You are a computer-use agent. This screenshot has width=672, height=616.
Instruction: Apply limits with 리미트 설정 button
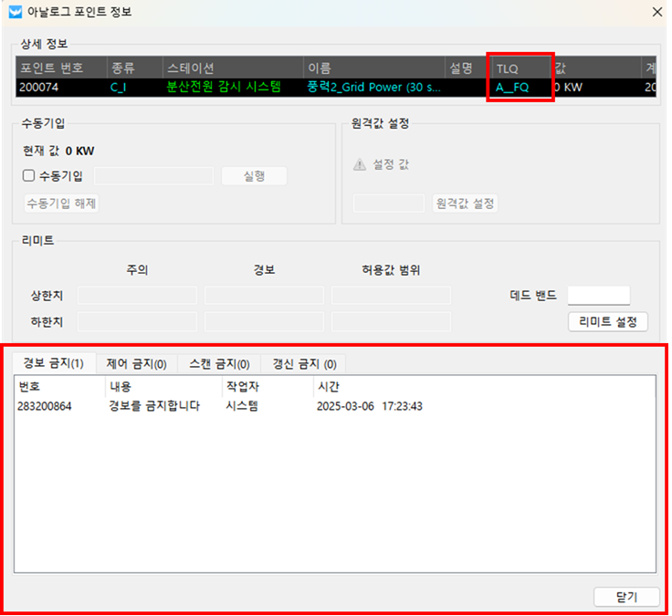607,321
